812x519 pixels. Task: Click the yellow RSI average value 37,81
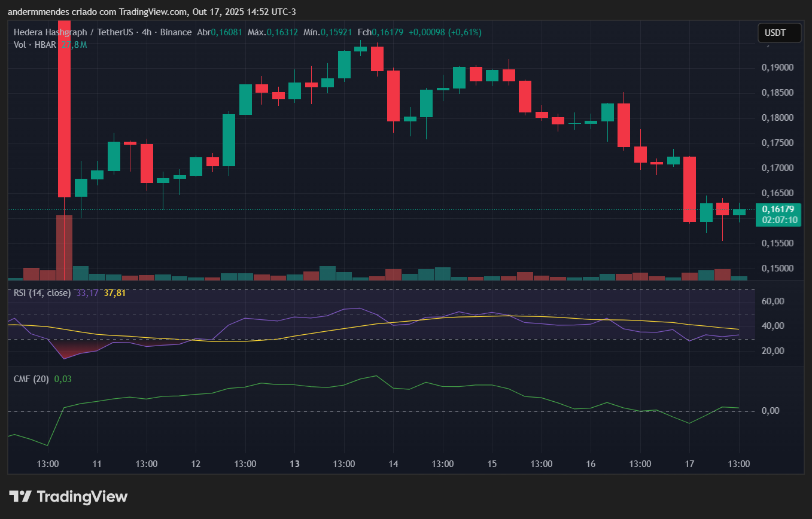115,293
